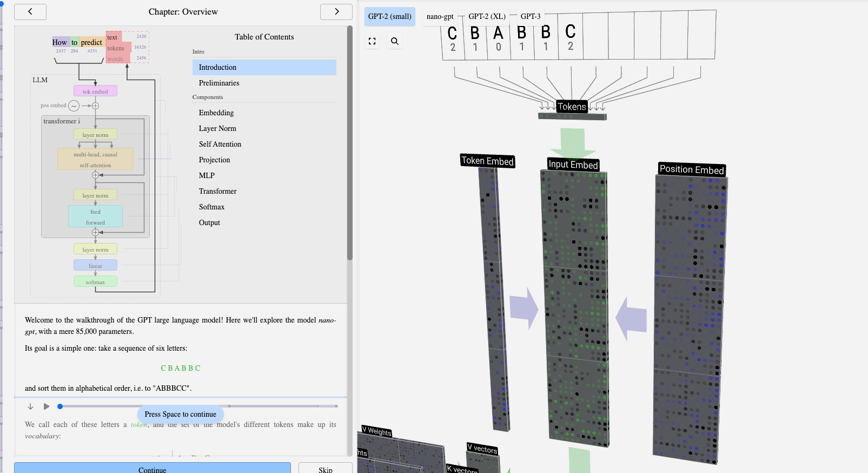This screenshot has height=473, width=868.
Task: Click the down arrow step icon
Action: [30, 406]
